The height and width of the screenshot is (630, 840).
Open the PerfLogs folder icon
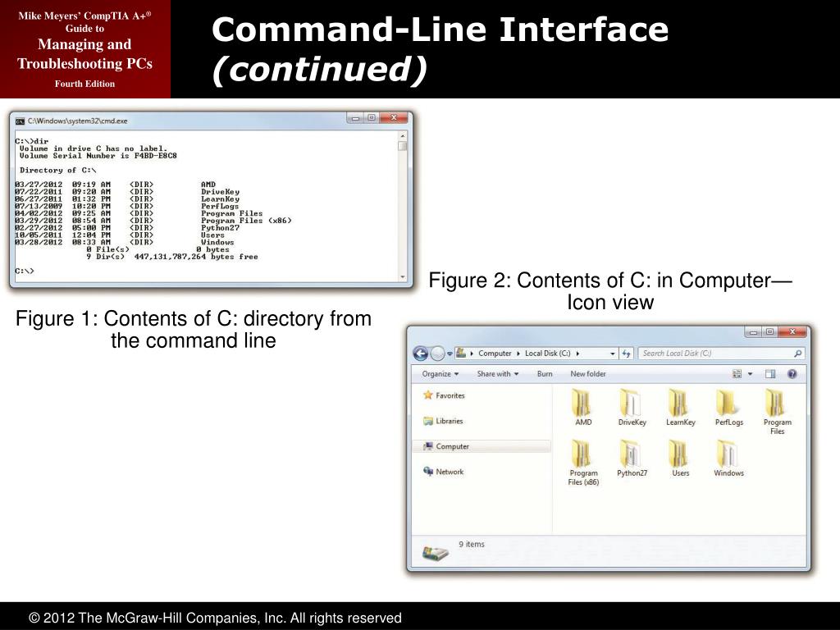(x=728, y=408)
